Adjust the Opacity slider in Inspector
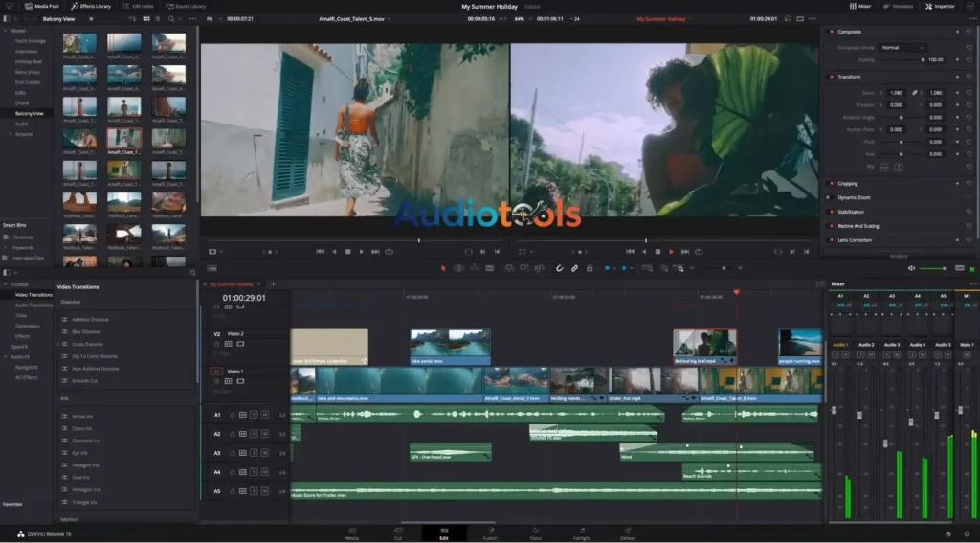Viewport: 980px width, 543px height. [x=901, y=60]
